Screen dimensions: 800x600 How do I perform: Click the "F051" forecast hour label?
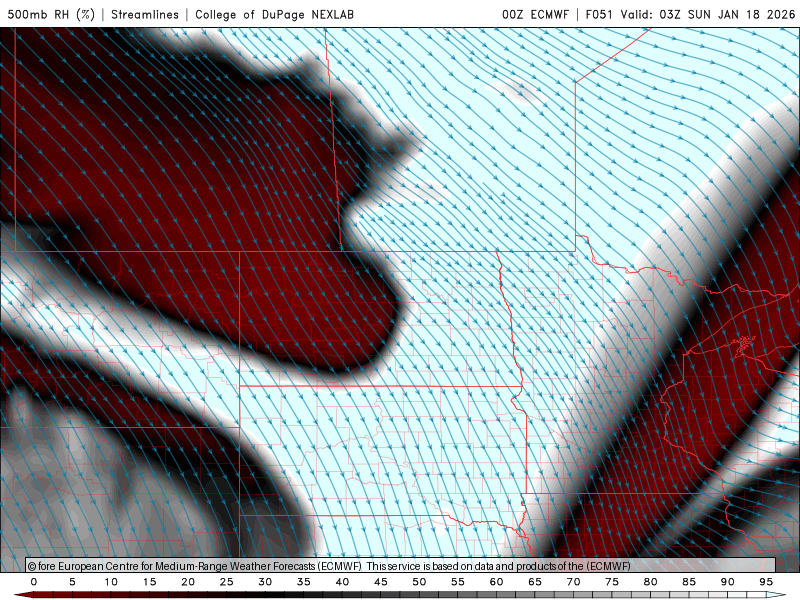pyautogui.click(x=599, y=14)
